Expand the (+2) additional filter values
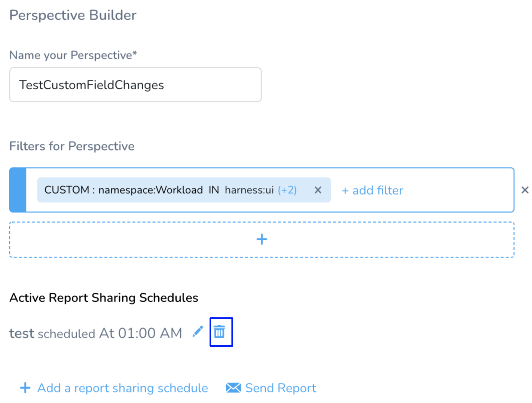Viewport: 532px width, 403px height. (287, 190)
